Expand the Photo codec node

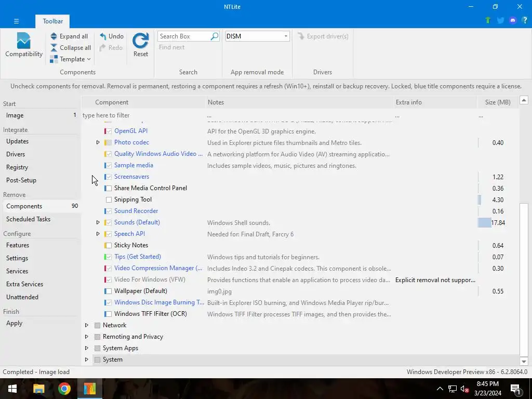98,142
